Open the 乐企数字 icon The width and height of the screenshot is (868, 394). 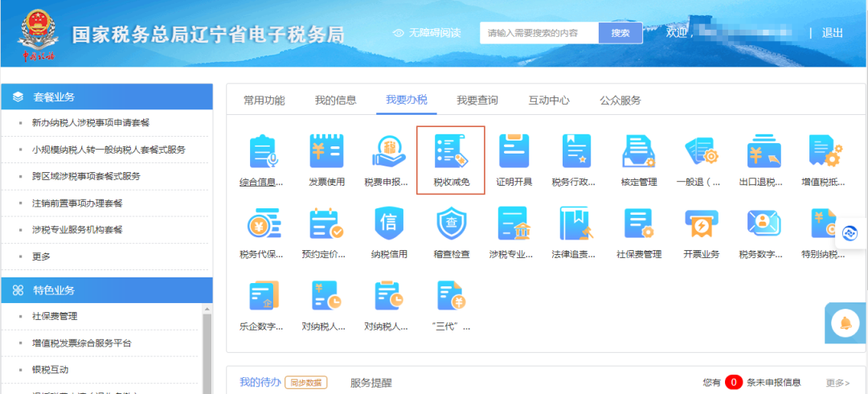pos(263,296)
